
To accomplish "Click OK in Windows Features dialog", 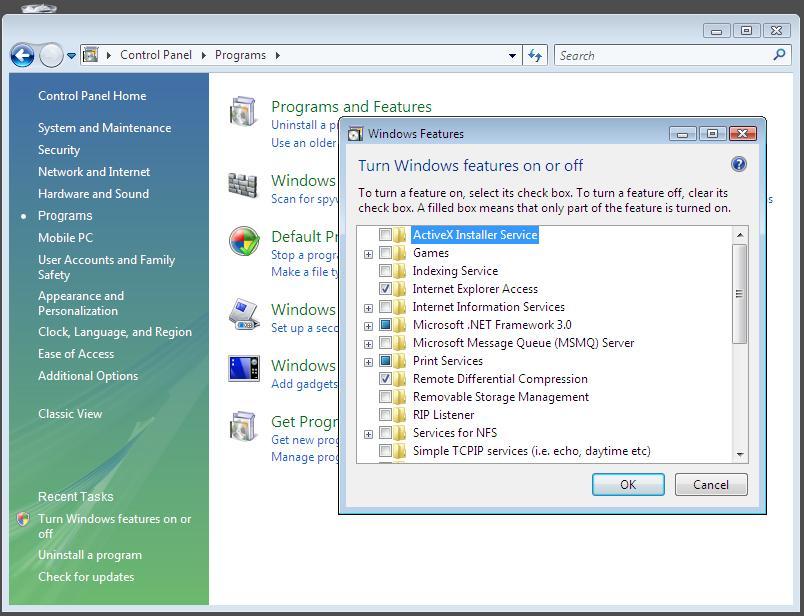I will point(628,485).
